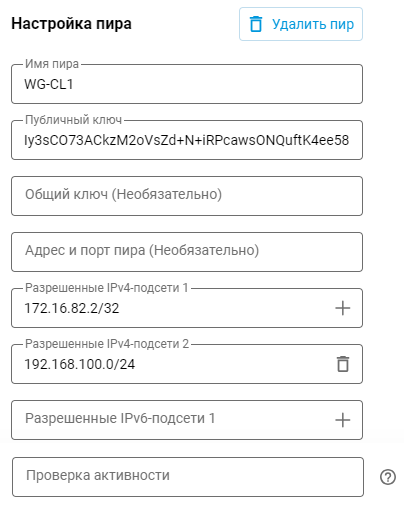Select the Общий ключ (Необязательно) field
404x505 pixels.
click(187, 196)
